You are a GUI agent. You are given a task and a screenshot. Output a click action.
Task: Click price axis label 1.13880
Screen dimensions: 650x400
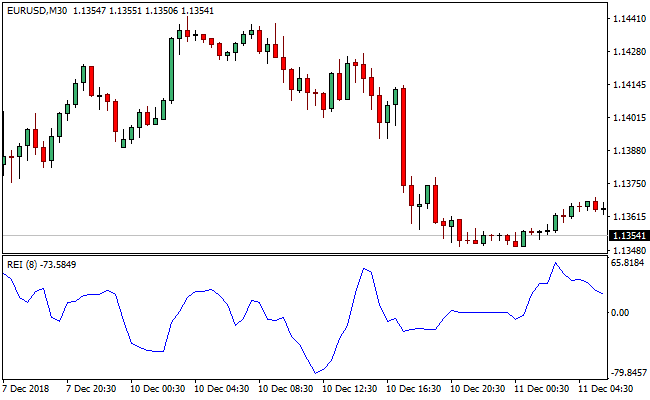pyautogui.click(x=629, y=150)
